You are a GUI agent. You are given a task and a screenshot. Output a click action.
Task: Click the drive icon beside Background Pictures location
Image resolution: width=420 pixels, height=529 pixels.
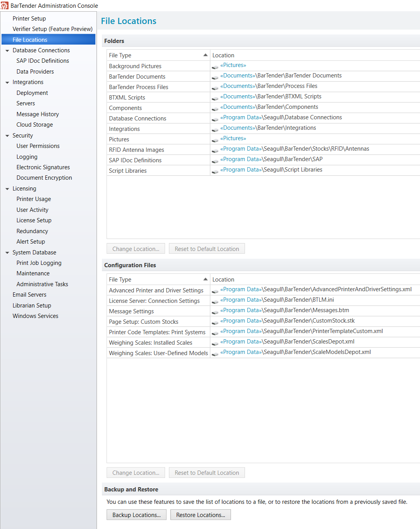pos(215,67)
